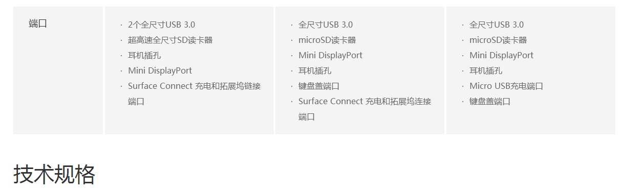Screen dimensions: 644x192
Task: Click 耳机插孔 in the first column
Action: [x=144, y=55]
